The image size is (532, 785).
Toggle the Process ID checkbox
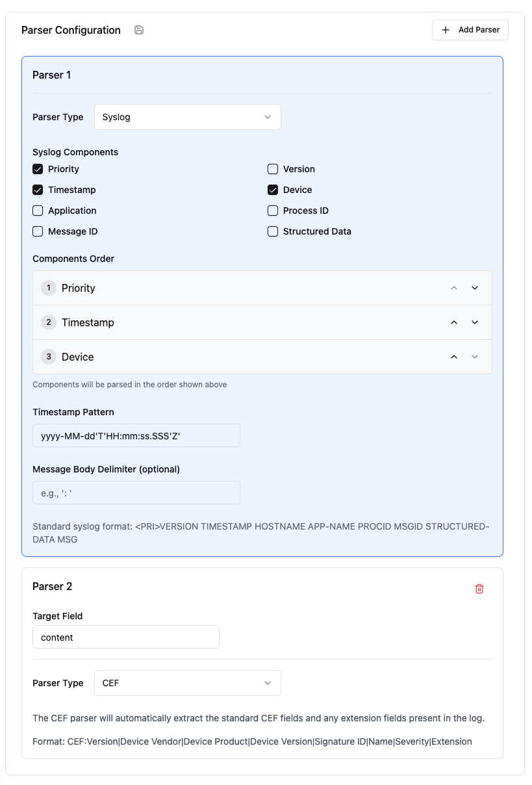pyautogui.click(x=273, y=211)
